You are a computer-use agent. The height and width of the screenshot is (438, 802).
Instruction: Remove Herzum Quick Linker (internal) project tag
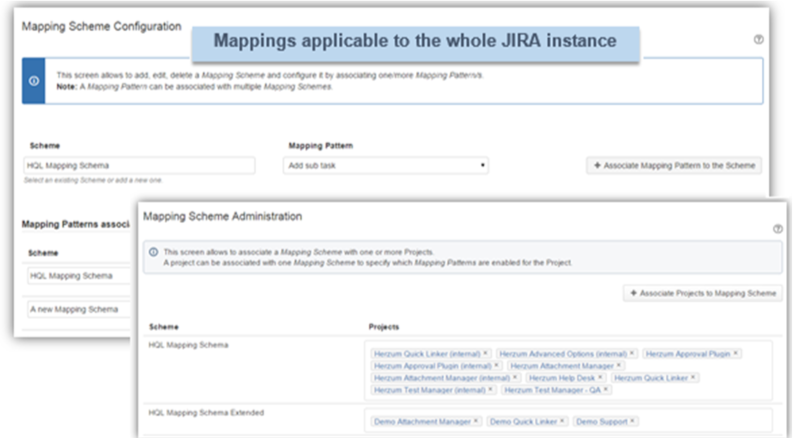click(x=486, y=353)
